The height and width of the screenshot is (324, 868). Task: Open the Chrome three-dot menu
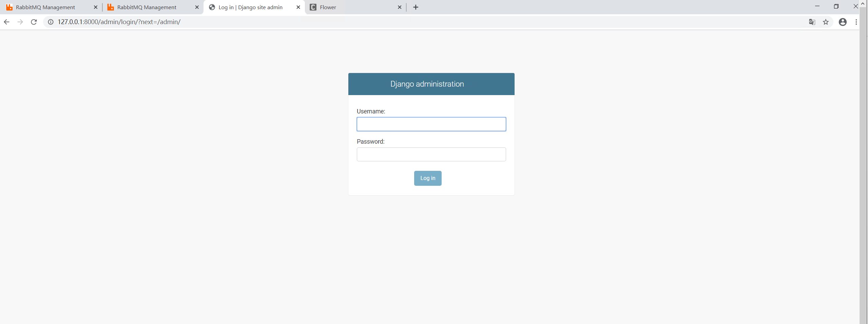point(856,22)
